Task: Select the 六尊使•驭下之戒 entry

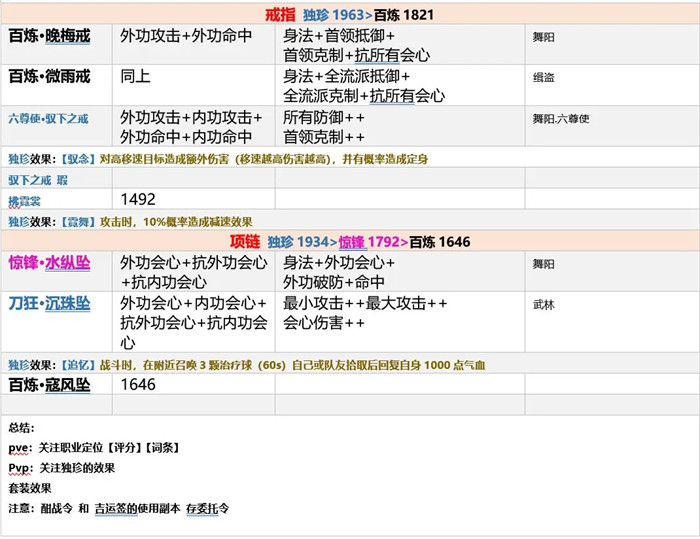Action: point(48,118)
